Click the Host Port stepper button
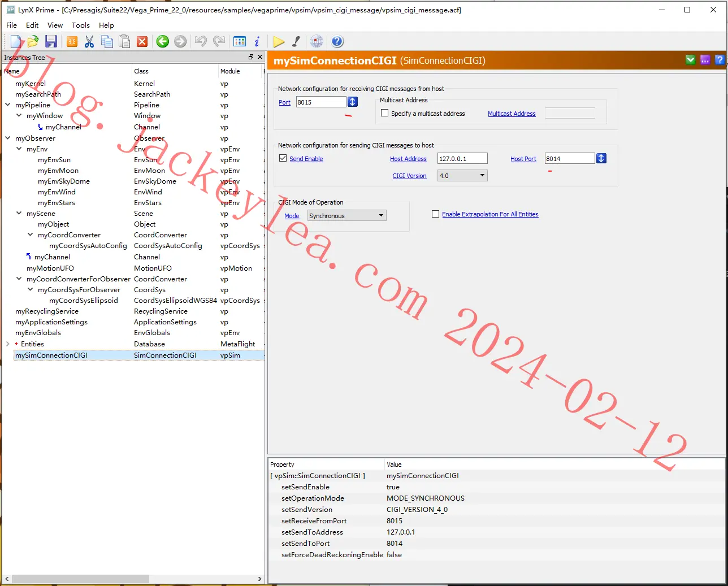 [601, 158]
